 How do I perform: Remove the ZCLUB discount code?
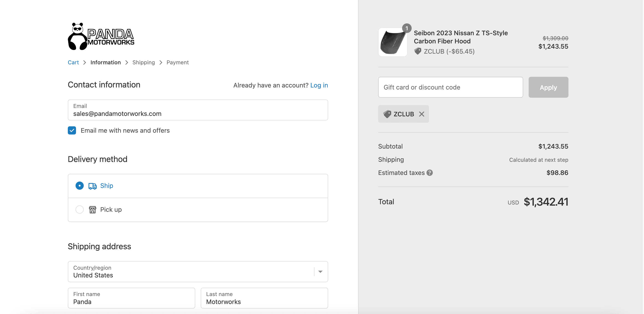point(421,114)
